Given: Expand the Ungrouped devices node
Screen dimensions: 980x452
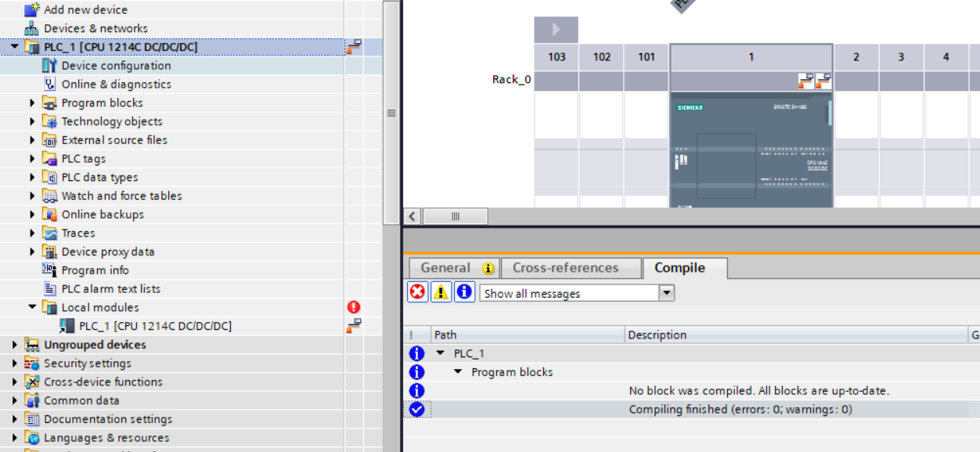Looking at the screenshot, I should coord(15,345).
